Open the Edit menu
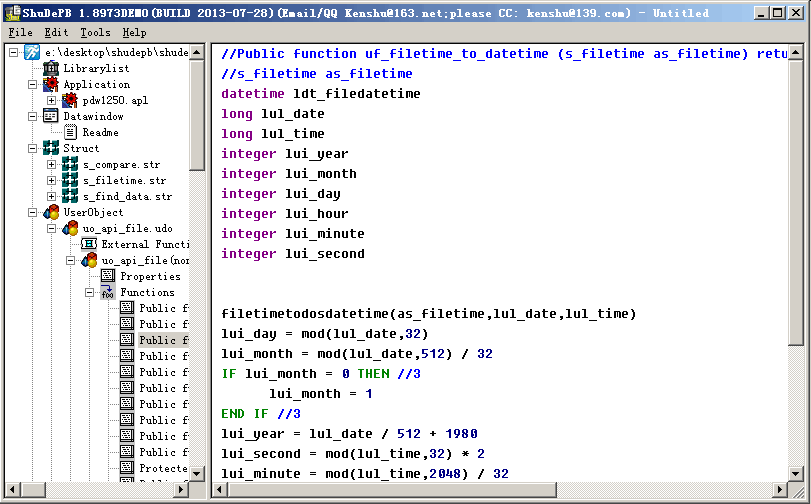 pyautogui.click(x=56, y=33)
